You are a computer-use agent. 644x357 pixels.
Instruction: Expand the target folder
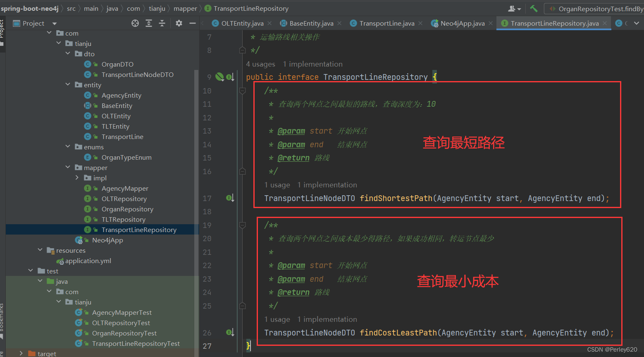21,353
